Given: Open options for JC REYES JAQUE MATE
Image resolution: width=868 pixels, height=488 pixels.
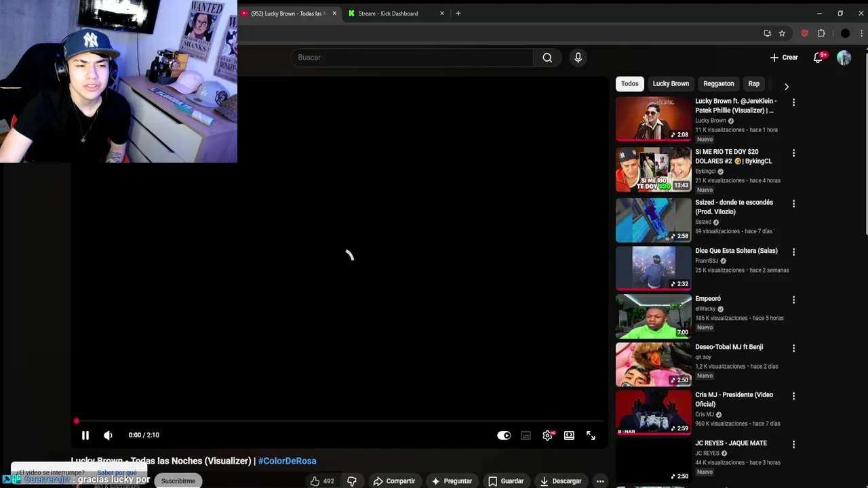Looking at the screenshot, I should point(793,444).
